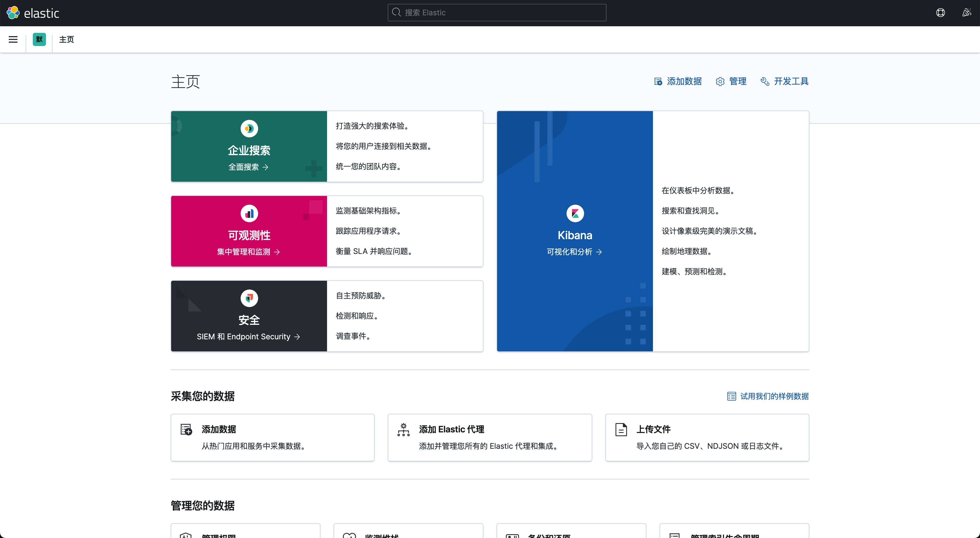
Task: Click the Enterprise Search logo icon
Action: [x=249, y=129]
